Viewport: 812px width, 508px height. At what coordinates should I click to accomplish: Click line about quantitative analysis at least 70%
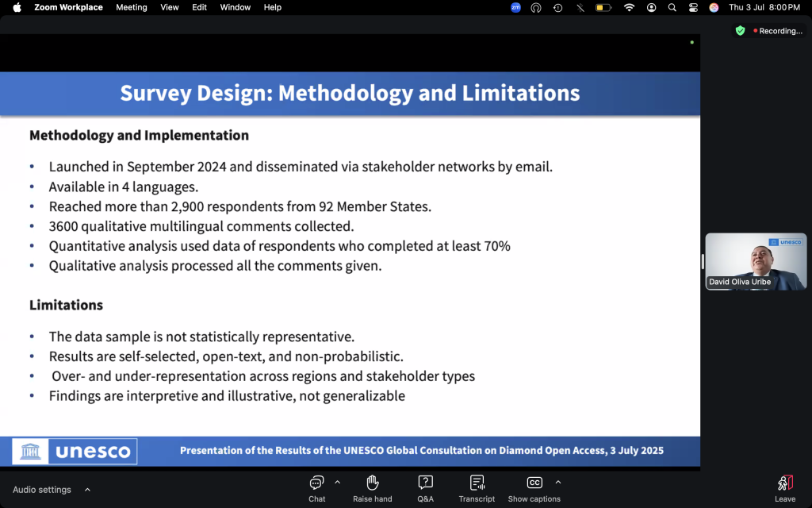click(280, 246)
